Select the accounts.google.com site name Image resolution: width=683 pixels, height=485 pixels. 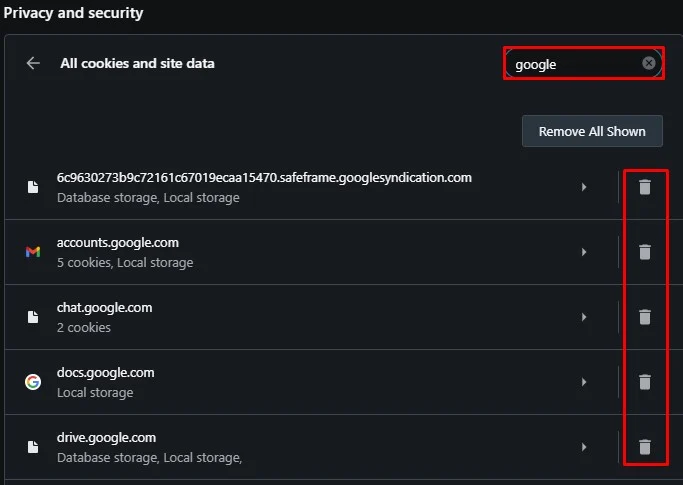pyautogui.click(x=118, y=243)
